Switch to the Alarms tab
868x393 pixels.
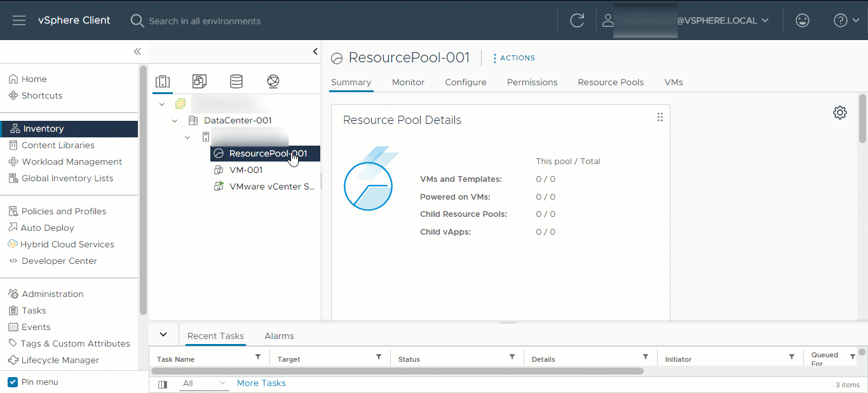pos(279,336)
